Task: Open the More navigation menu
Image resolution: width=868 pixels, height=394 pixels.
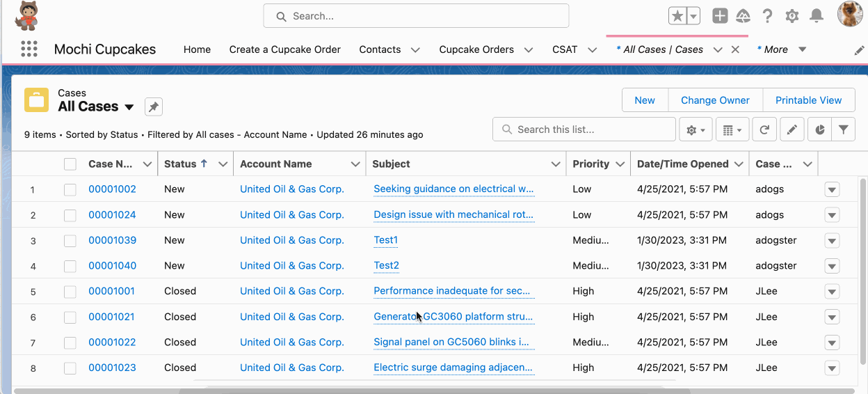Action: [x=782, y=49]
